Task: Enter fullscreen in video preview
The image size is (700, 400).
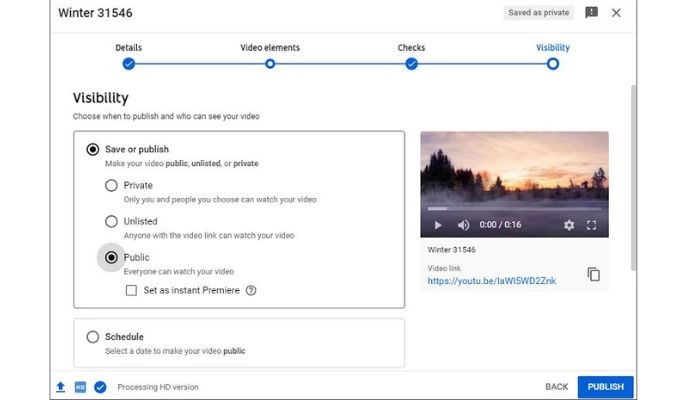Action: pyautogui.click(x=591, y=225)
